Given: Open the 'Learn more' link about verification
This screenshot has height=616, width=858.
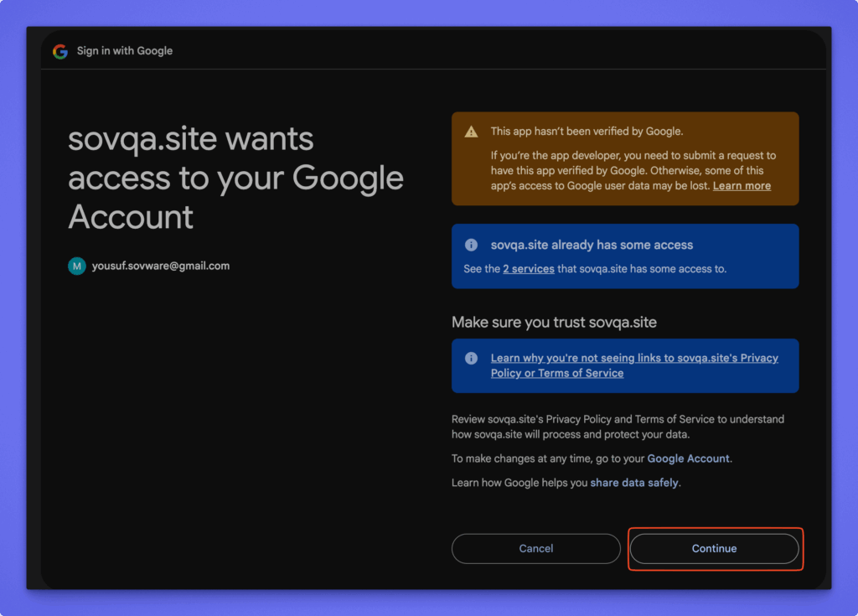Looking at the screenshot, I should [742, 186].
